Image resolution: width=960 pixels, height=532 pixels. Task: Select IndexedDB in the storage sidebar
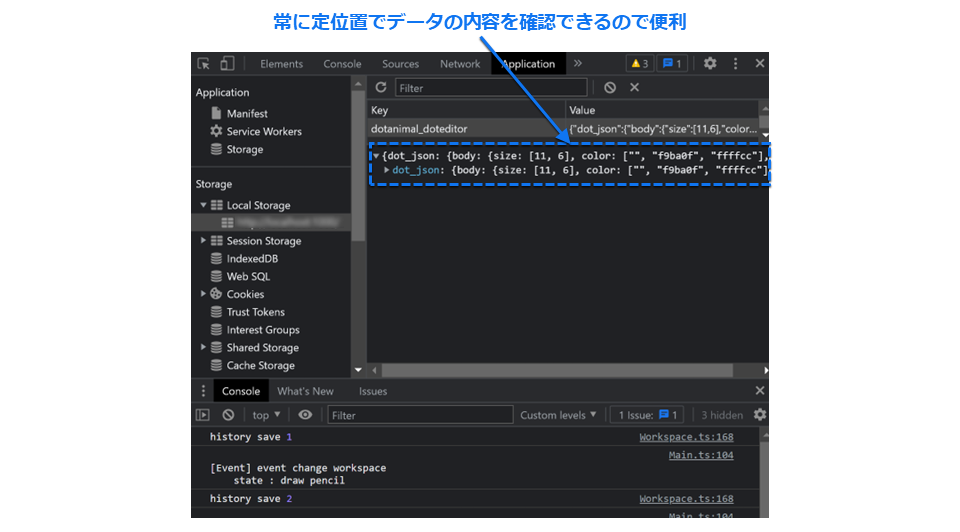click(x=252, y=259)
